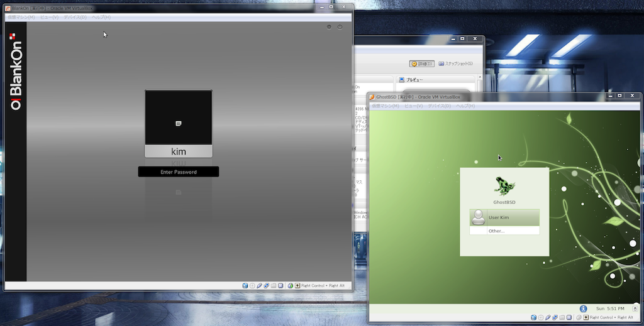
Task: Choose Other... in GhostBSD login list
Action: tap(504, 231)
